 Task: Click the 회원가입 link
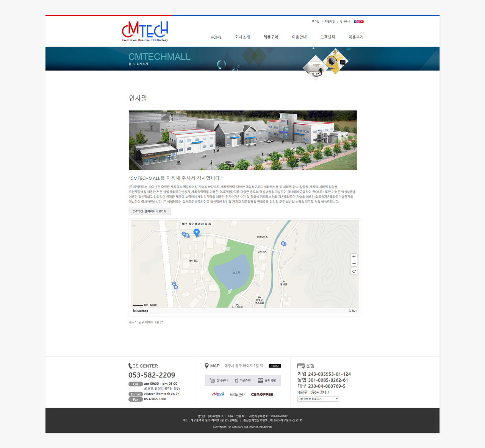pos(330,22)
